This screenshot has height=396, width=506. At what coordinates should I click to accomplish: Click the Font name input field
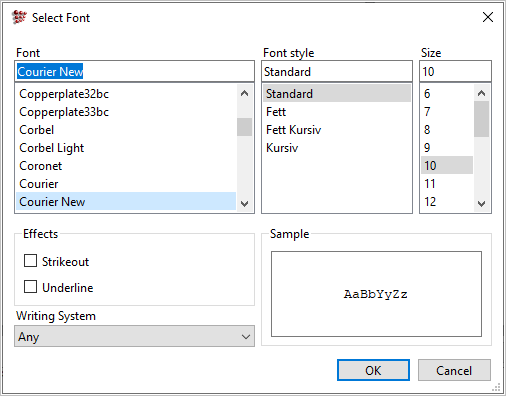point(134,71)
